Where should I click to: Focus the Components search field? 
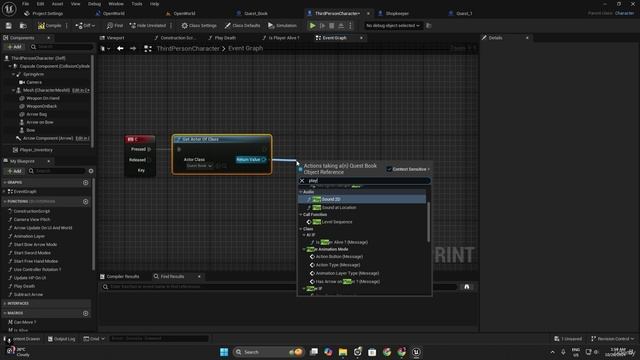click(61, 47)
